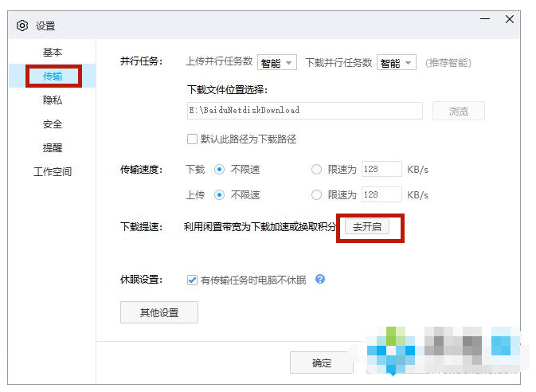The image size is (536, 392).
Task: Click the download path input field
Action: point(303,110)
